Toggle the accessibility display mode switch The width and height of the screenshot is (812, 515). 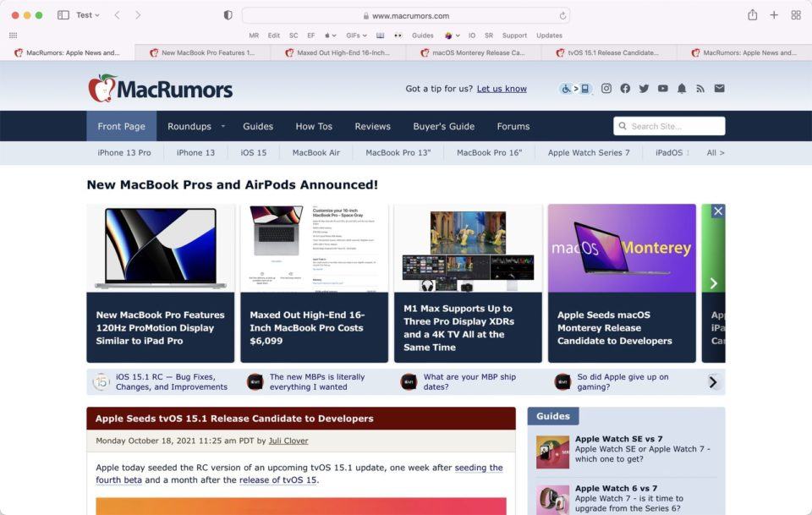(573, 88)
